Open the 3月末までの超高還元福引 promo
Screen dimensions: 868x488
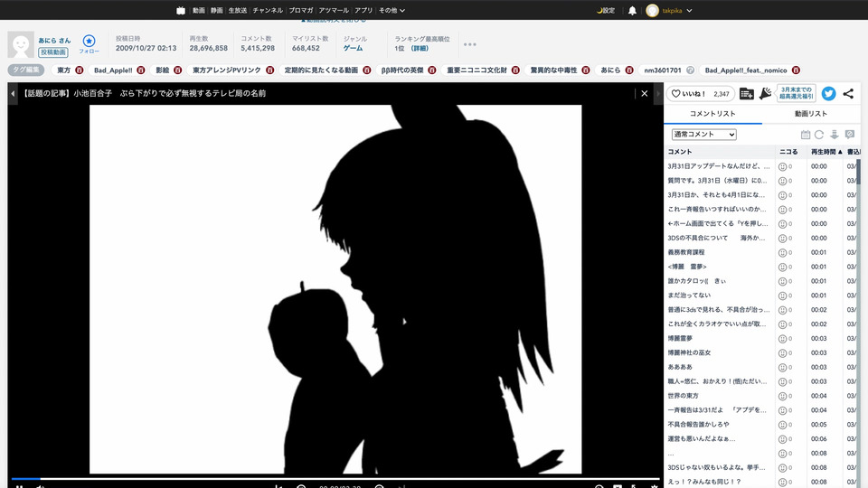point(796,93)
